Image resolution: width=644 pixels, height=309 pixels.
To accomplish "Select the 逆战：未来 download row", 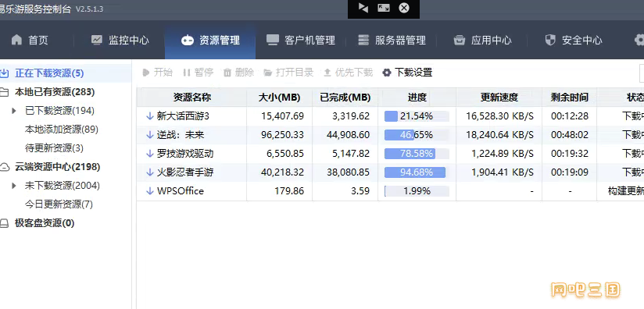I will pos(390,135).
